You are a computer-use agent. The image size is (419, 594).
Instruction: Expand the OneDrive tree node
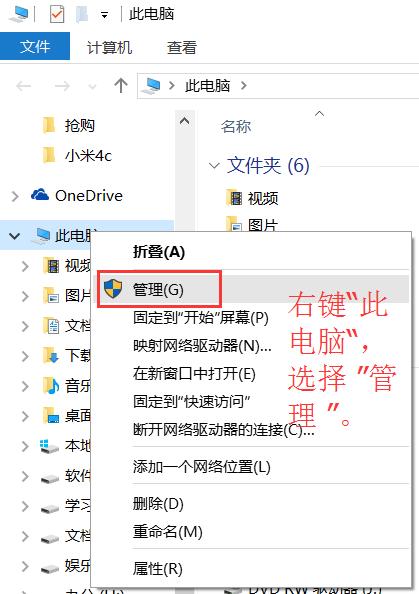tap(15, 196)
